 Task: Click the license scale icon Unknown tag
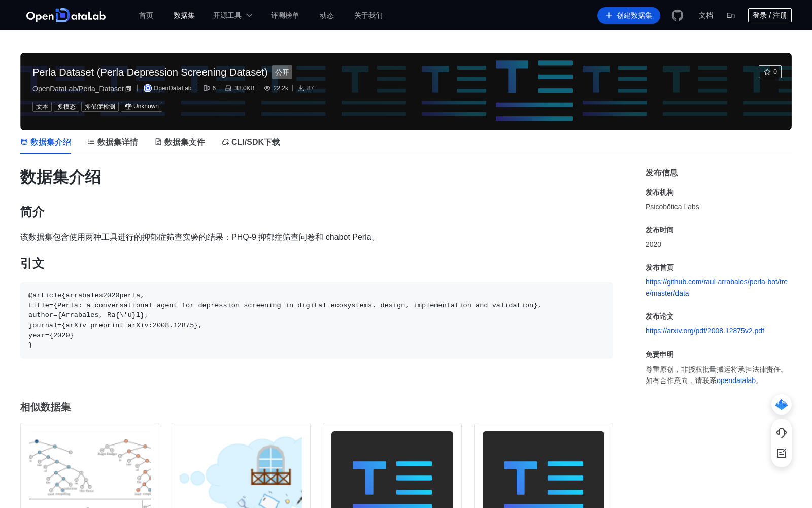pyautogui.click(x=128, y=106)
